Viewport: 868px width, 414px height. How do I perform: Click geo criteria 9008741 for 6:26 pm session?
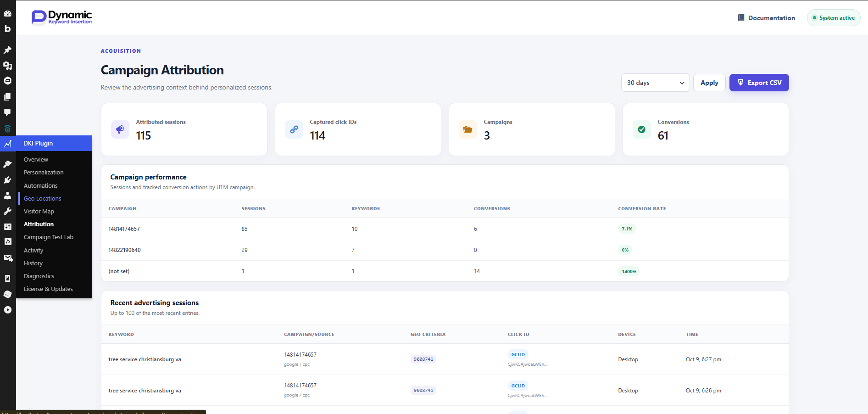[x=423, y=391]
